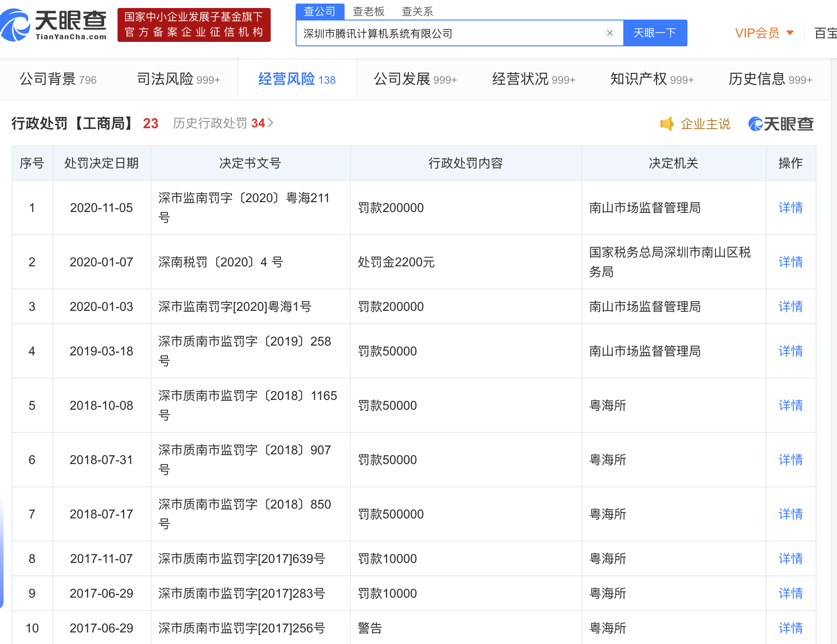Image resolution: width=837 pixels, height=644 pixels.
Task: Open 详情 for the 罚款500000 record
Action: tap(790, 514)
